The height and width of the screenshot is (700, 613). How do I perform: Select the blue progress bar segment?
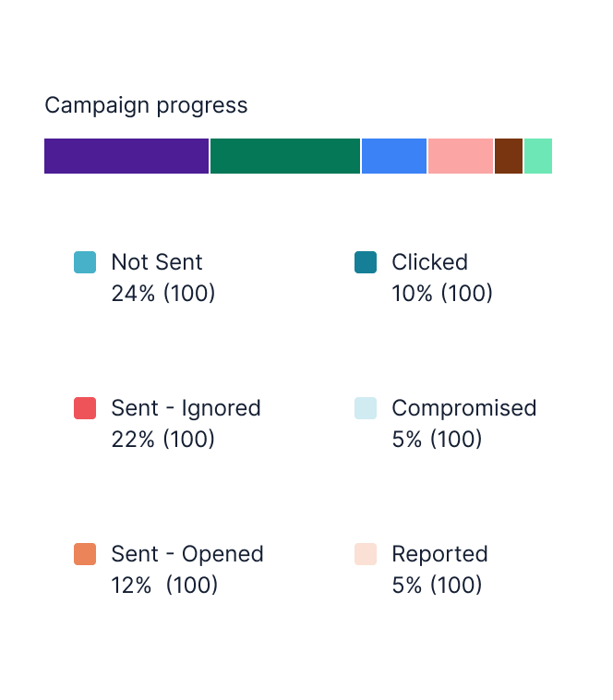394,156
